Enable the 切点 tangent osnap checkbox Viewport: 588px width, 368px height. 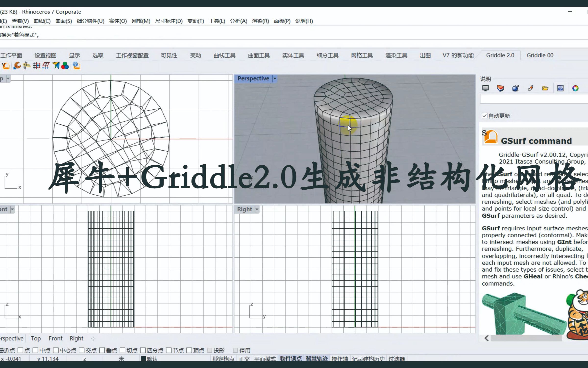[x=122, y=350]
